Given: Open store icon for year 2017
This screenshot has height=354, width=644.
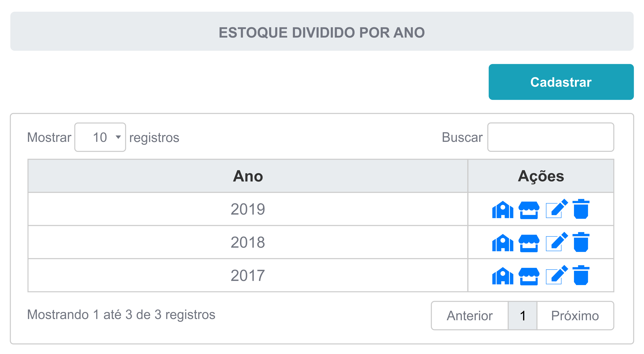Looking at the screenshot, I should coord(529,276).
